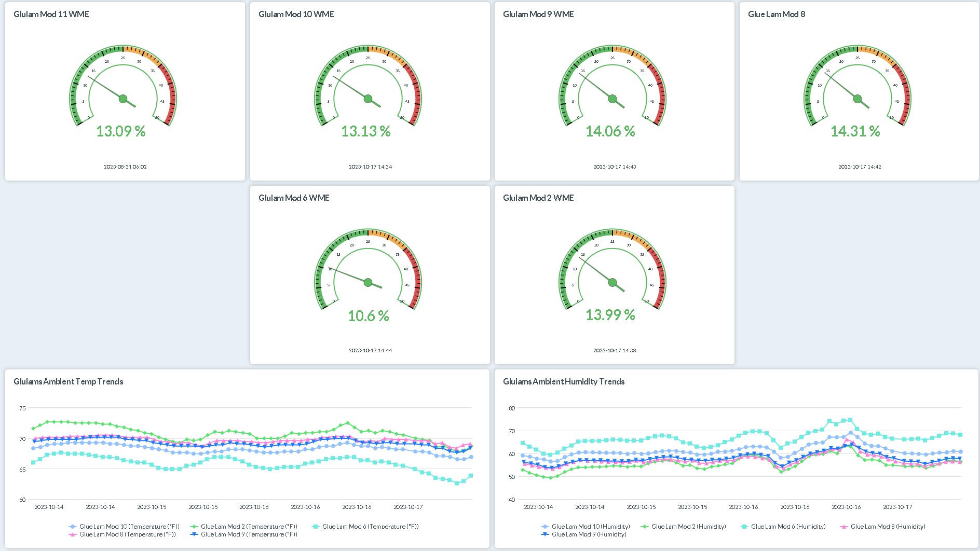Click the Glulam Mod 10 WME gauge needle hub
Image resolution: width=980 pixels, height=551 pixels.
tap(368, 99)
